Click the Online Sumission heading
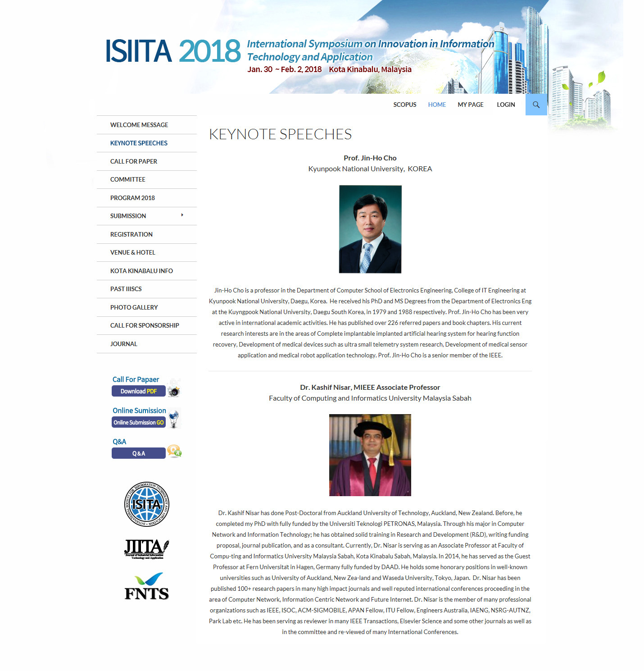This screenshot has height=671, width=644. point(139,411)
